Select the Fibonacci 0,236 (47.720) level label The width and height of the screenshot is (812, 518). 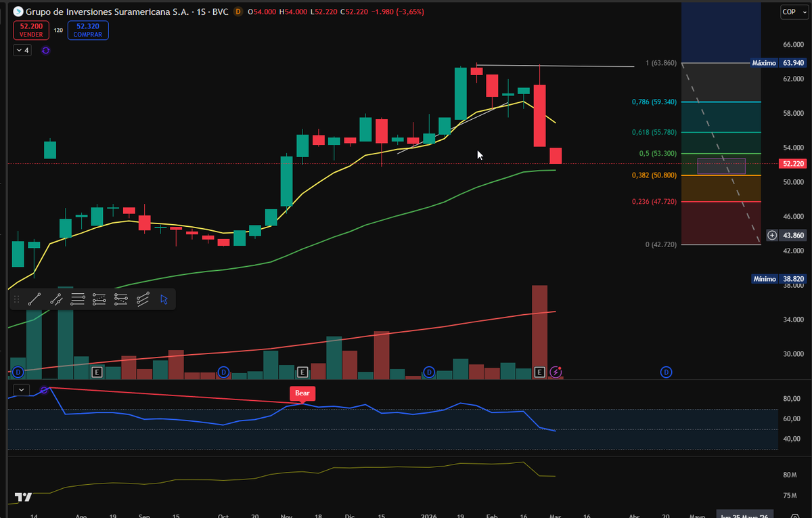click(x=654, y=202)
